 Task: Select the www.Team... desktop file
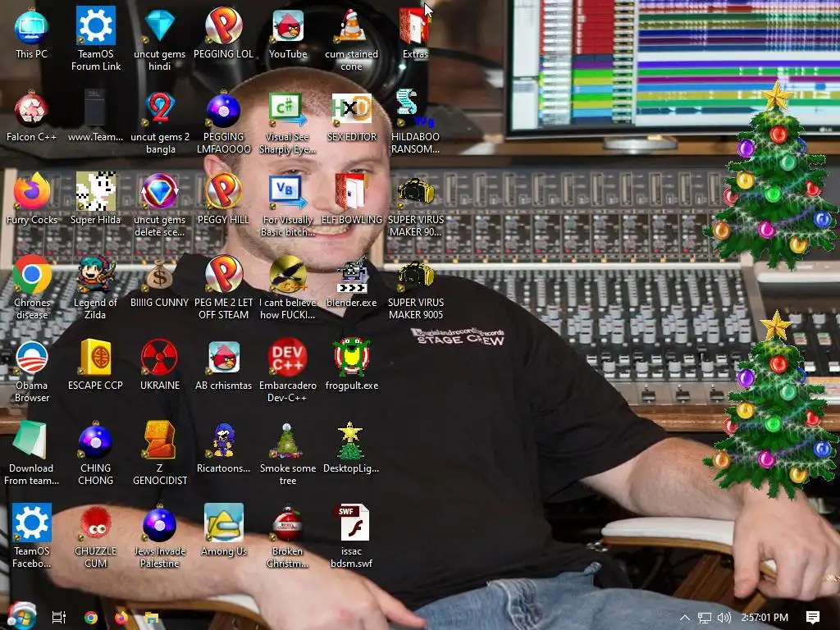(x=95, y=109)
